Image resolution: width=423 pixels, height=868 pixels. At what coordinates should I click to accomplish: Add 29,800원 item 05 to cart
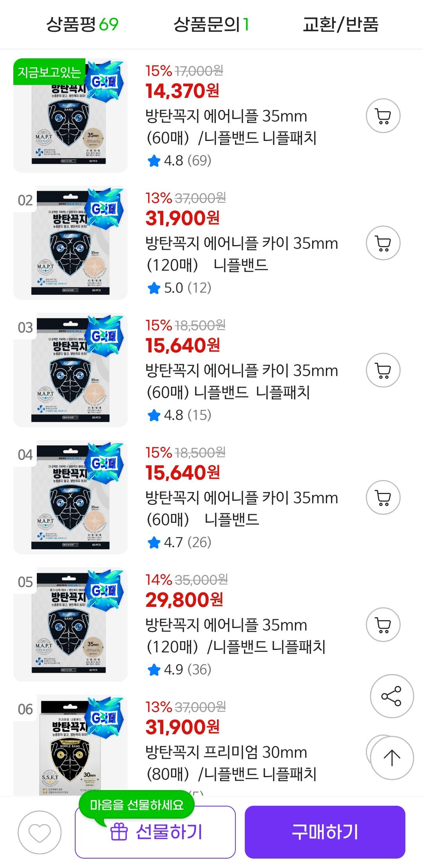383,625
